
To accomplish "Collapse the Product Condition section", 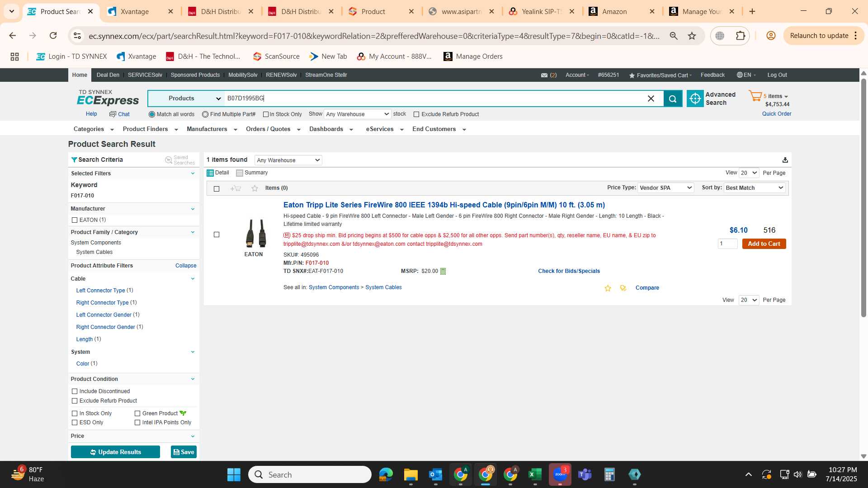I will pyautogui.click(x=193, y=379).
